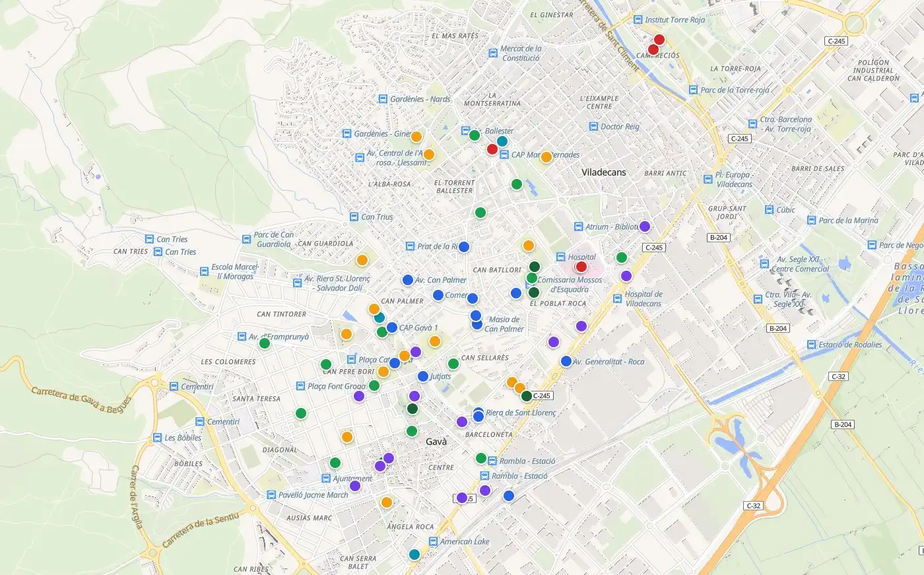924x575 pixels.
Task: Open the Estació de Rodalies station icon
Action: coord(812,345)
